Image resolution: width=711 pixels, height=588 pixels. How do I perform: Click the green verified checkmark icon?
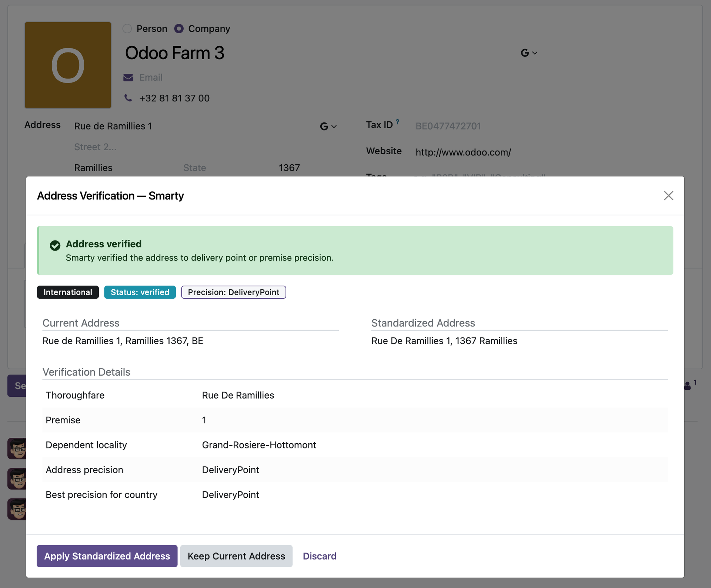55,245
